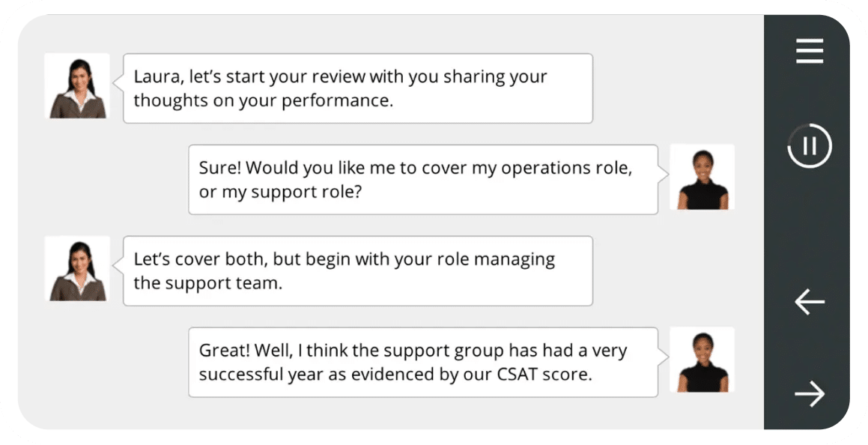868x445 pixels.
Task: Click the dark sidebar panel
Action: coord(809,225)
